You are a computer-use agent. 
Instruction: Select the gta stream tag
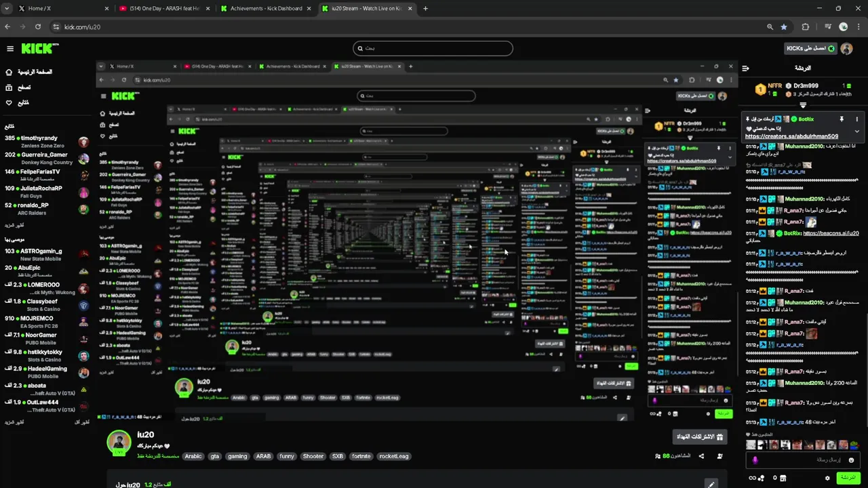pos(215,456)
